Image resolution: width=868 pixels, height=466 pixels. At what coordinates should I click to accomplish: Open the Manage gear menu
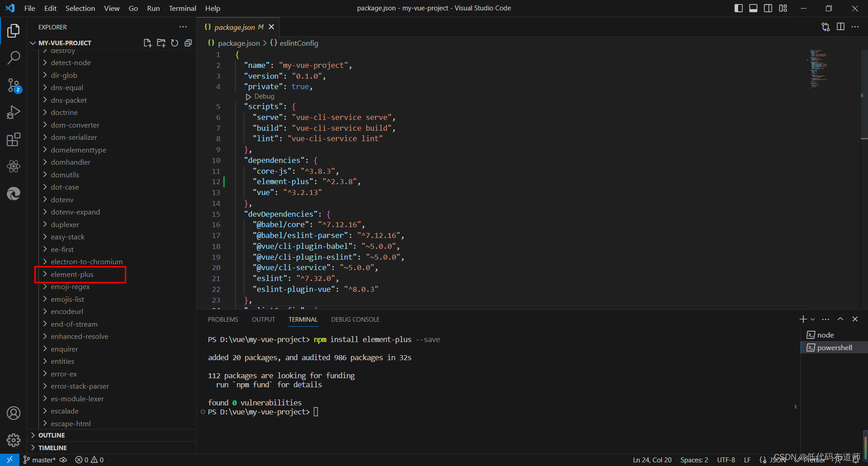click(14, 440)
